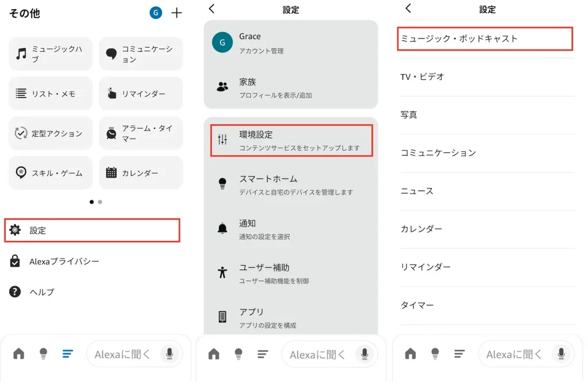Click the alarm clock icon
Viewport: 588px width, 388px height.
(x=111, y=133)
